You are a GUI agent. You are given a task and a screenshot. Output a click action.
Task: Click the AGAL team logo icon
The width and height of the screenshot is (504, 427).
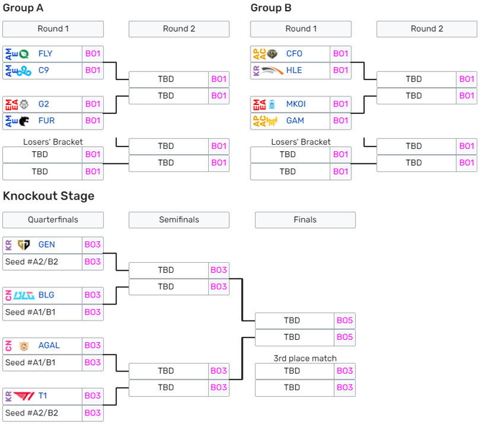(24, 346)
